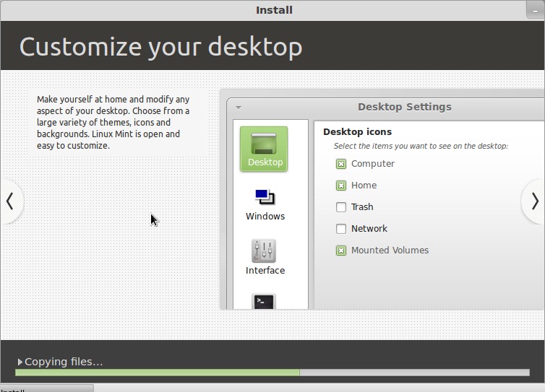Viewport: 545px width, 392px height.
Task: Click the Install window title
Action: (x=274, y=10)
